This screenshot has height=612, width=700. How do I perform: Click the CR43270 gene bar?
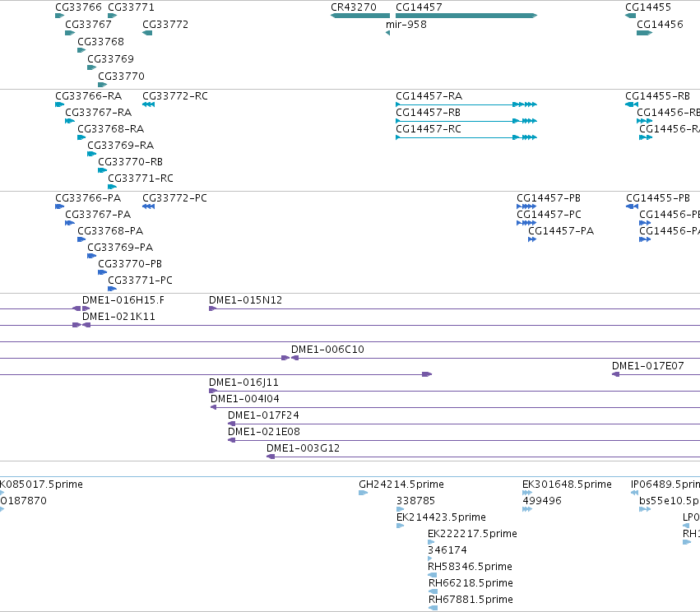point(359,16)
